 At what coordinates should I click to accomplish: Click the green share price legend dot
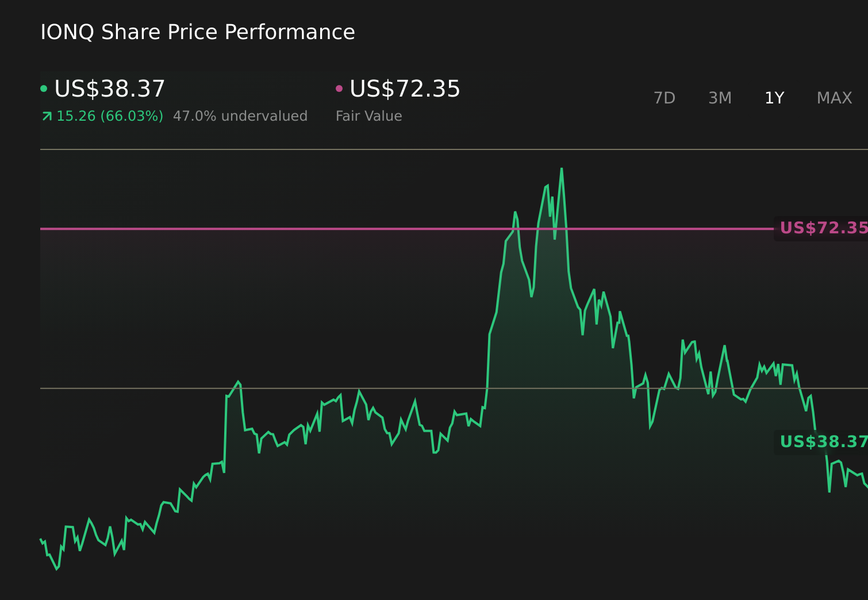pos(45,88)
